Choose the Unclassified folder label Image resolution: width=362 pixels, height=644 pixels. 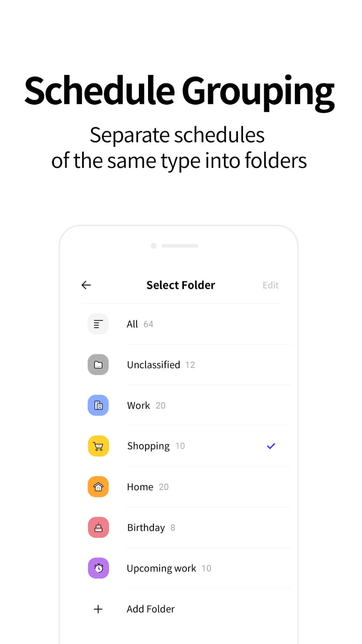[153, 365]
